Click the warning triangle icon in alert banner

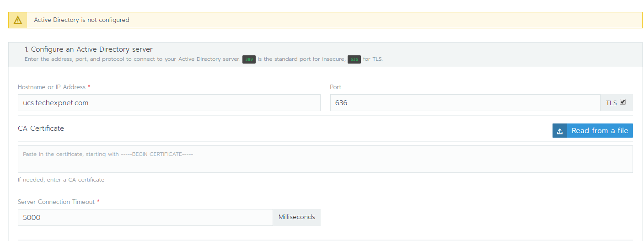pos(18,20)
